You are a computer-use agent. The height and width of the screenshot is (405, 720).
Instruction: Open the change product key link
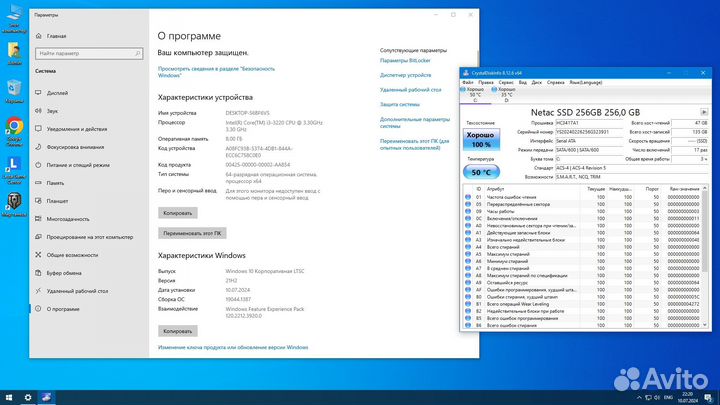[233, 348]
